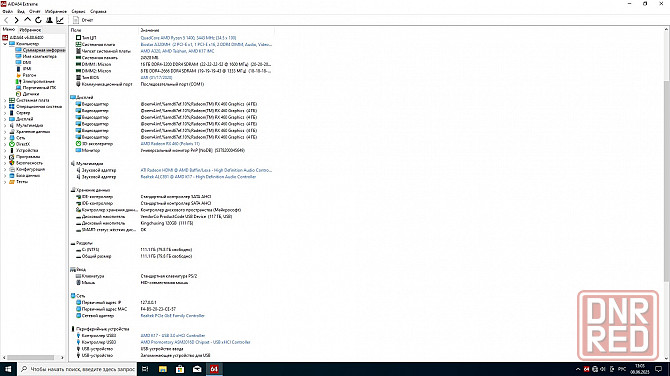Open the user icon in toolbar

[x=49, y=20]
